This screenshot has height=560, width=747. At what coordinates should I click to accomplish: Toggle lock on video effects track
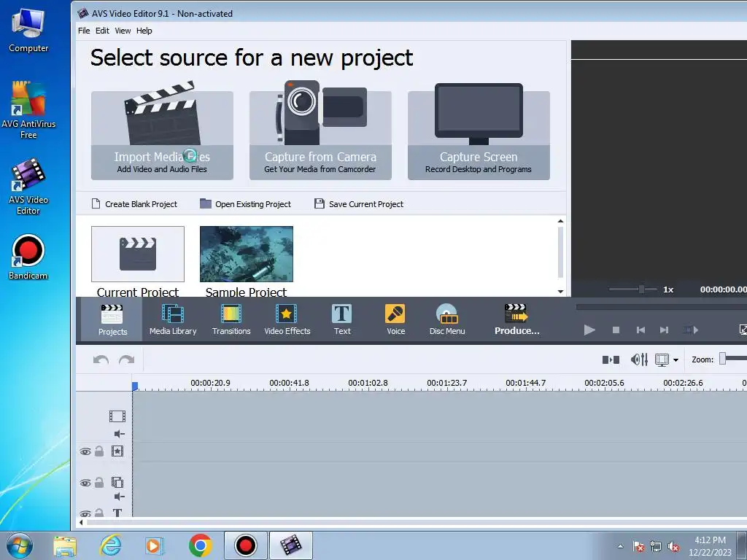pos(99,451)
